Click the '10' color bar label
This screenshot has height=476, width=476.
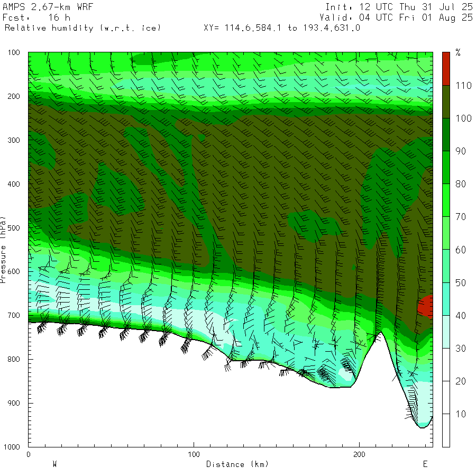pos(461,414)
